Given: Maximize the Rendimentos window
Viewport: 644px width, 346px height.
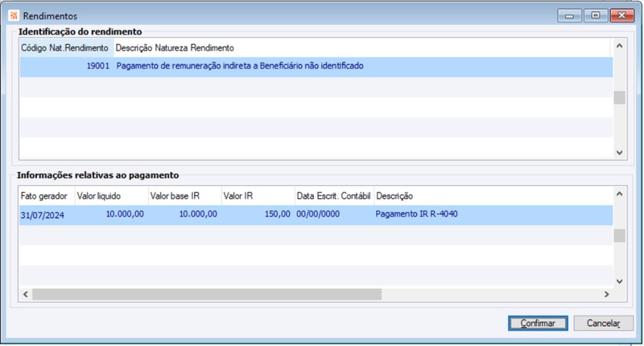Looking at the screenshot, I should (595, 15).
